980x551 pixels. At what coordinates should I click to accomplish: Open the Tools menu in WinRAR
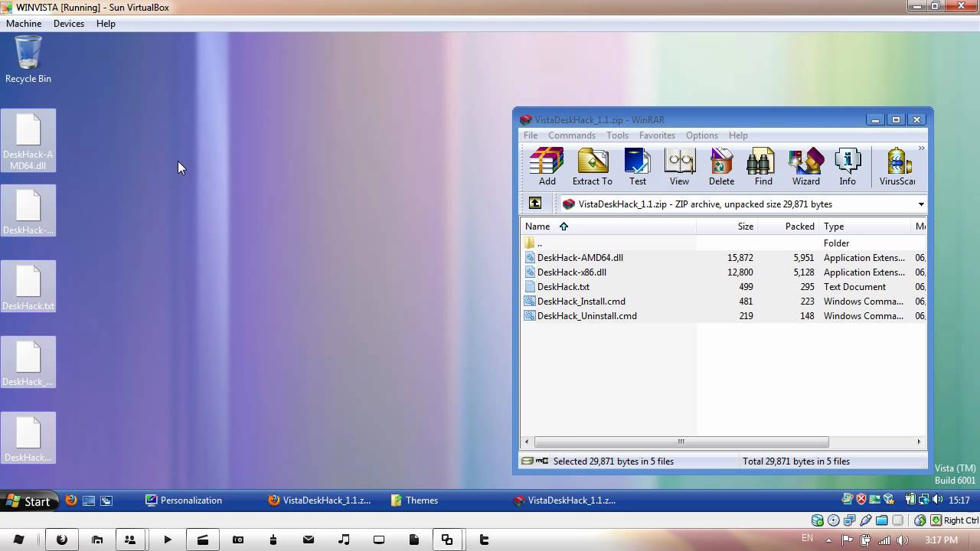[x=617, y=135]
